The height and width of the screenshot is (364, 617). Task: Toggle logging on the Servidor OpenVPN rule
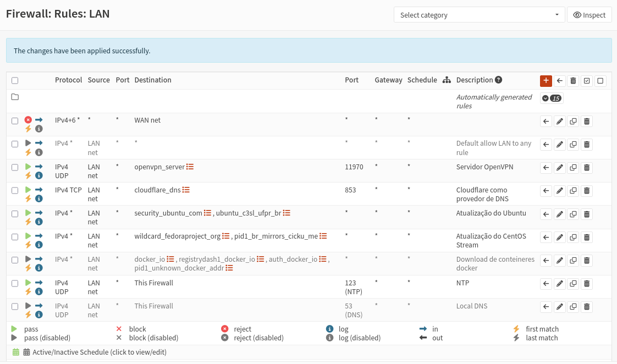[x=39, y=176]
